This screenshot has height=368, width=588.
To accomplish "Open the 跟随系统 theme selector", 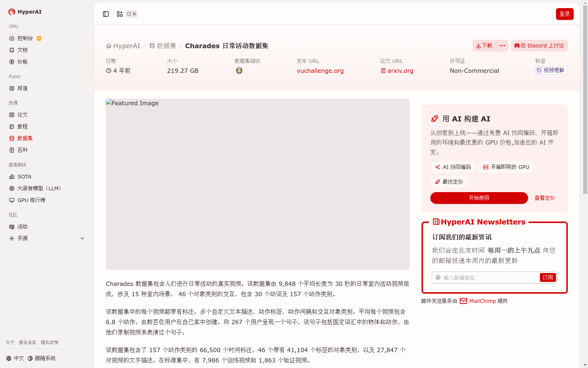I will pos(42,358).
